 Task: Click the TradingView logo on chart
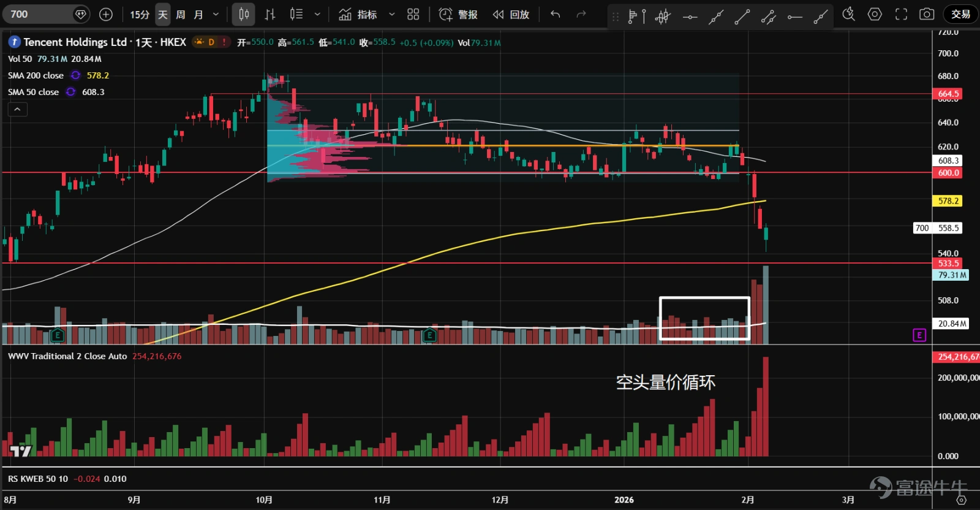(21, 451)
